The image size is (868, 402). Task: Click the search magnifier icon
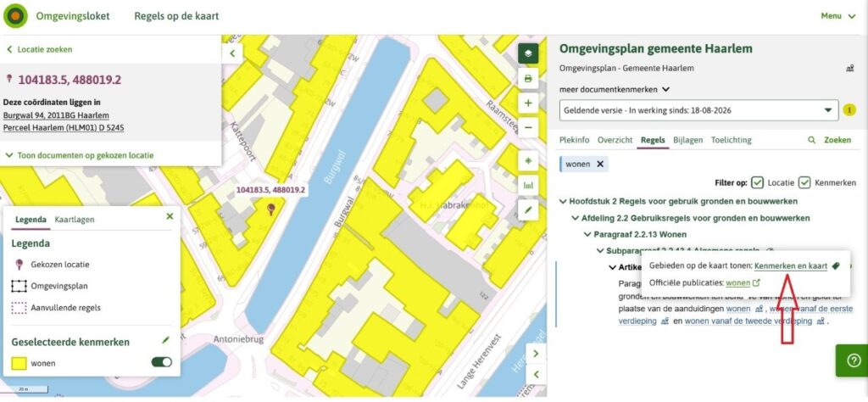(811, 140)
